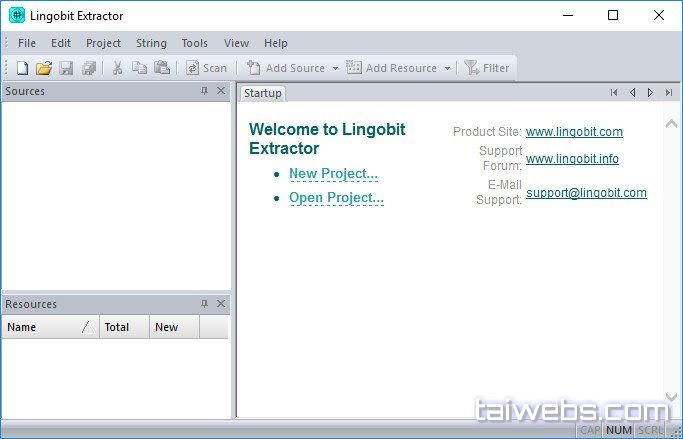Expand the Add Source dropdown arrow

pyautogui.click(x=335, y=69)
